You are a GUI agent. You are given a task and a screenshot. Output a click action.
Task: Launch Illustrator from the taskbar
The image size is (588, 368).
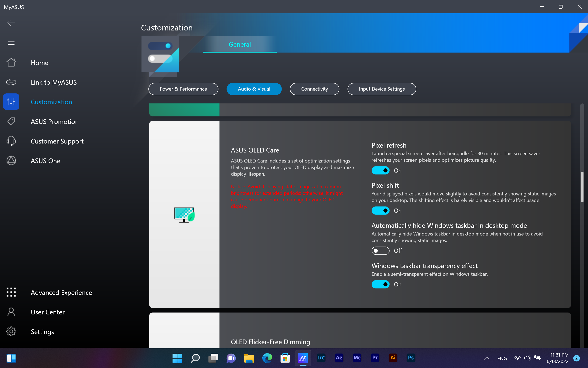(x=393, y=358)
